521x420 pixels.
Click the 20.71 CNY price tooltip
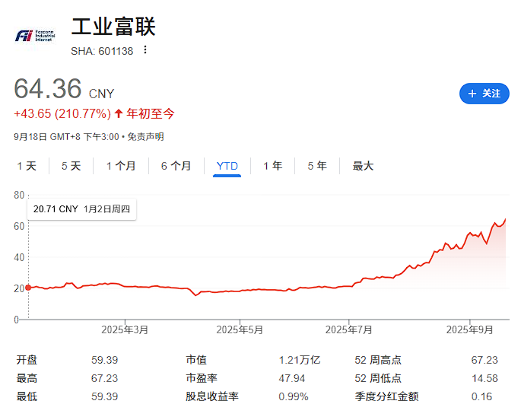pos(82,208)
